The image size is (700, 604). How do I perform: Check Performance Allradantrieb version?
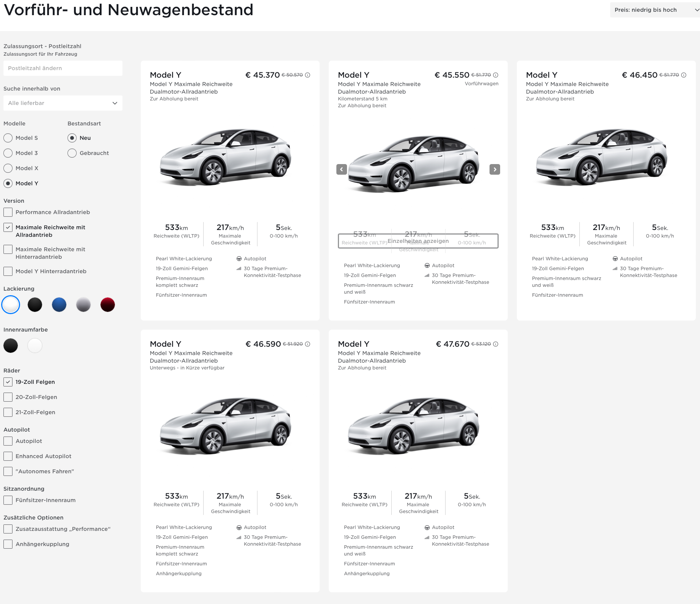(x=8, y=212)
